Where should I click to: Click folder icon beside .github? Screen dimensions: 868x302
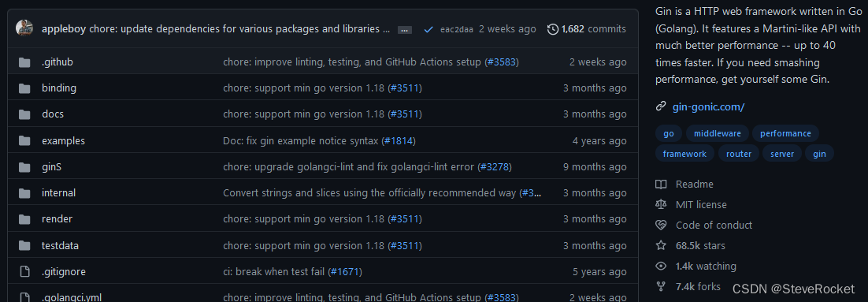point(24,62)
